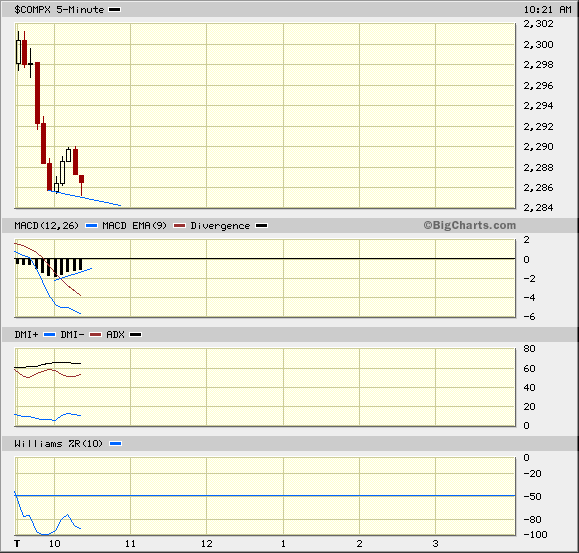The image size is (579, 553).
Task: Click the 2,290 price axis label
Action: 538,147
